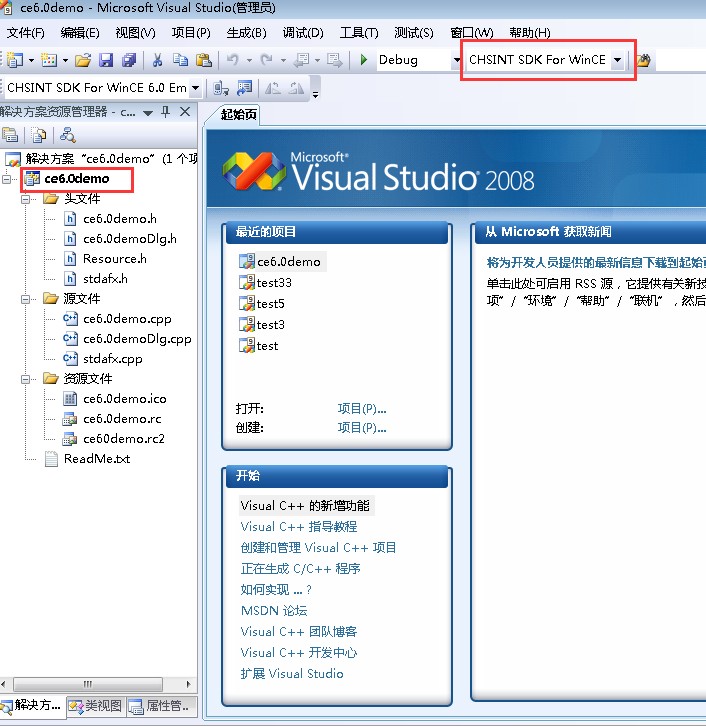Image resolution: width=706 pixels, height=726 pixels.
Task: Open 正在生成 C/C++ 程序 link
Action: coord(300,569)
